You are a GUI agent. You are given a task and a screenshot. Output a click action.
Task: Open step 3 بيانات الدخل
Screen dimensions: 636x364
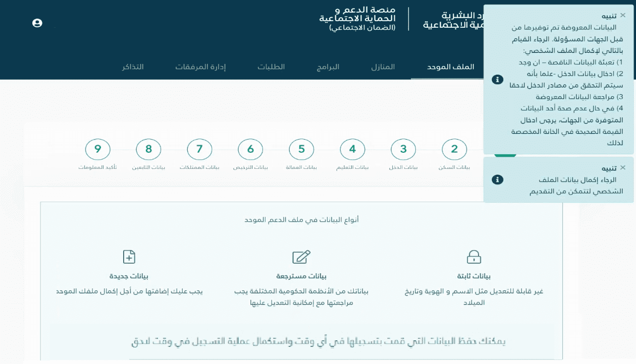click(403, 149)
